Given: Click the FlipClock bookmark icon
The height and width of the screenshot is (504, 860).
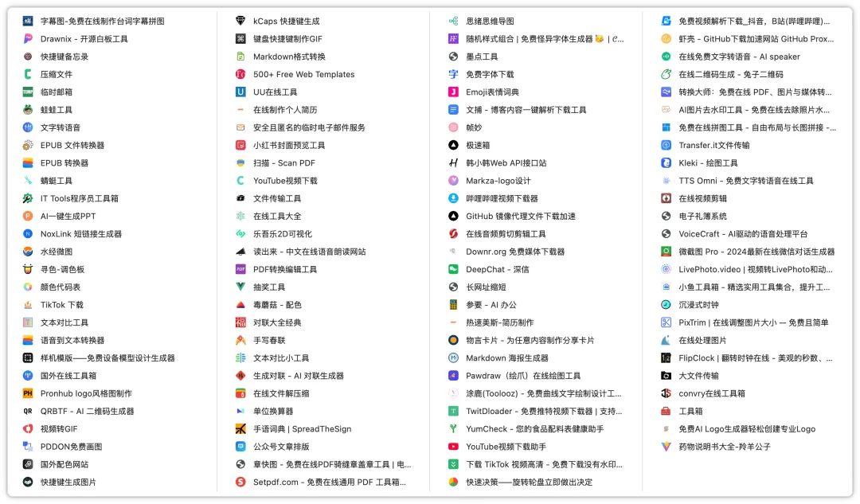Looking at the screenshot, I should coord(666,358).
